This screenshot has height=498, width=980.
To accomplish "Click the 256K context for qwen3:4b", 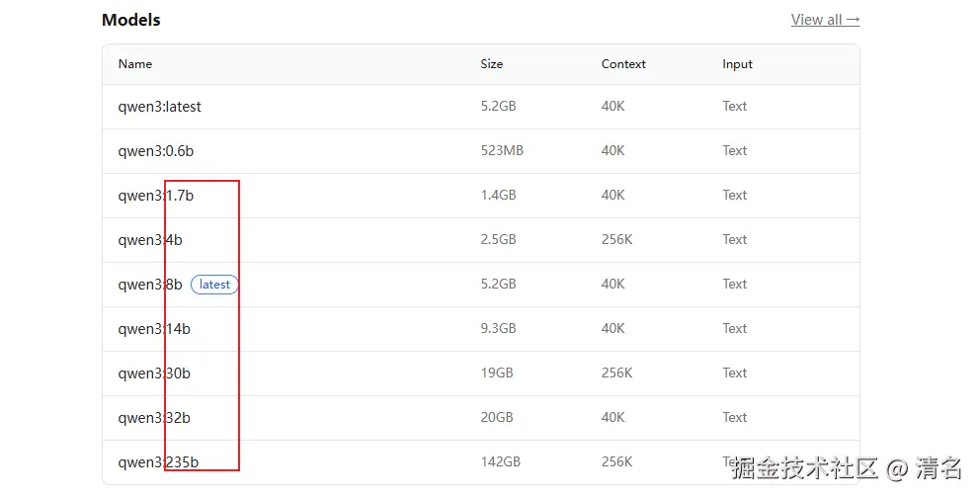I will point(616,240).
